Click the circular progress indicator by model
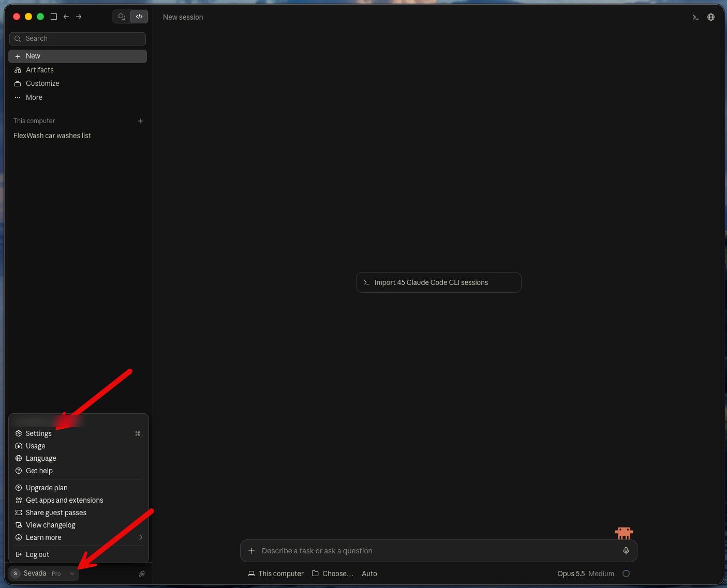 626,574
